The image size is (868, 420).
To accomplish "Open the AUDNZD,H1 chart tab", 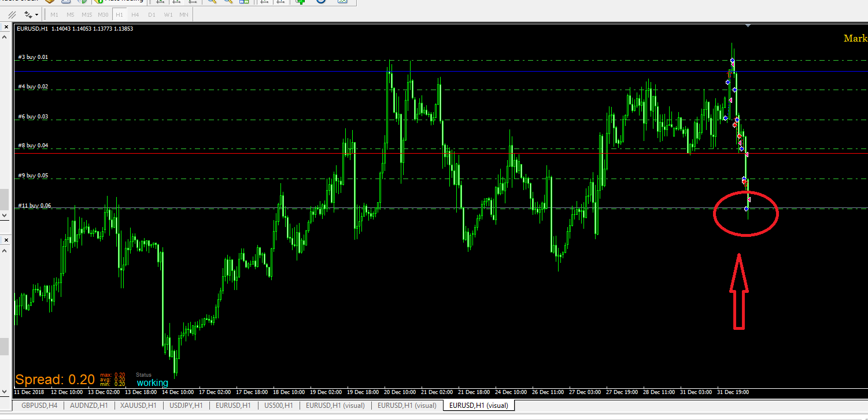I will coord(88,406).
